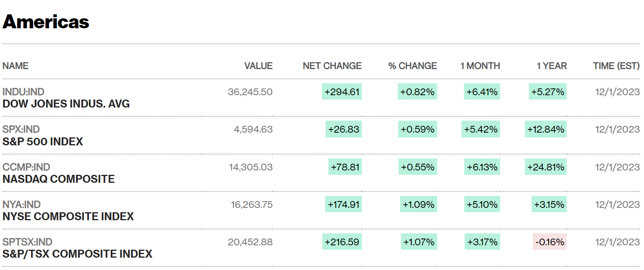Open the NASDAQ COMPOSITE index page
Viewport: 644px width, 270px height.
click(x=59, y=179)
